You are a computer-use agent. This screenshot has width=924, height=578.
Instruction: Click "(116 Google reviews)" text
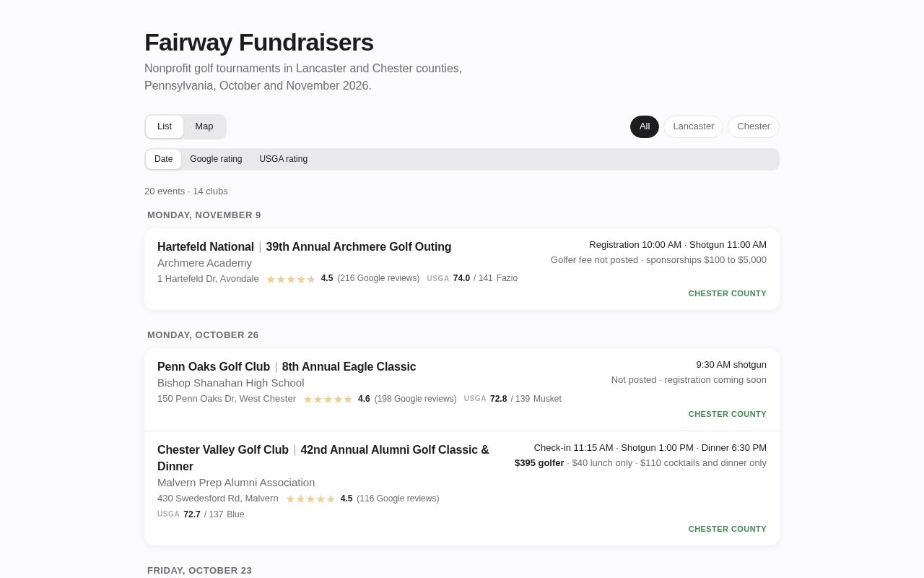point(398,499)
